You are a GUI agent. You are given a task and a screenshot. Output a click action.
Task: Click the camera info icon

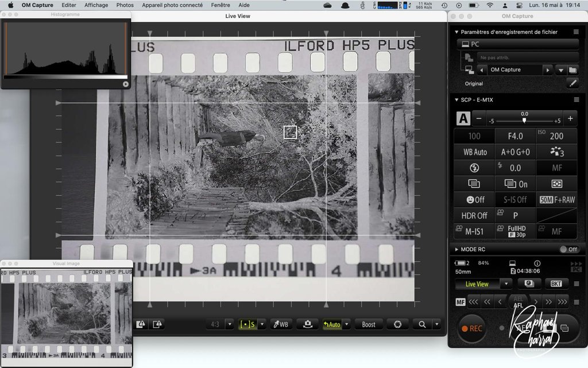537,264
